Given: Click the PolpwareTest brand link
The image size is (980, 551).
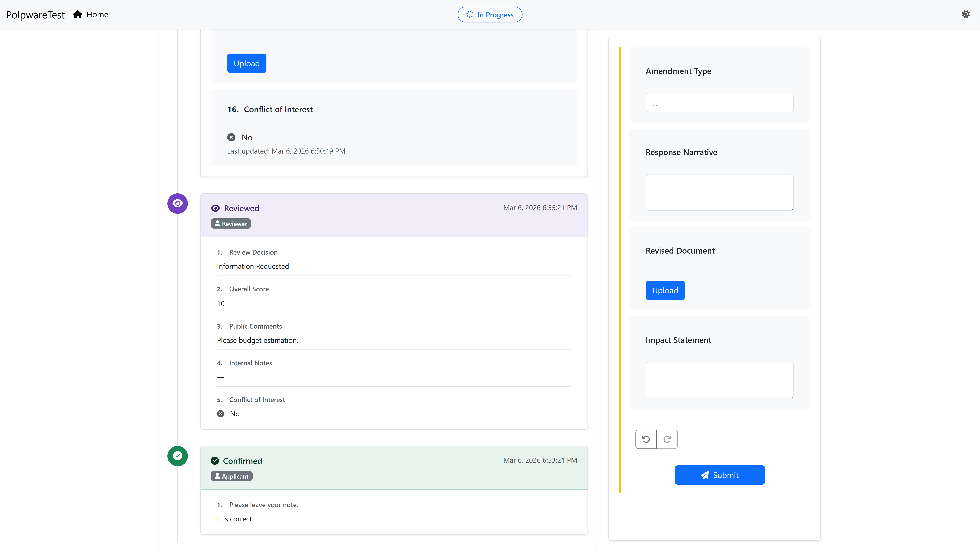Looking at the screenshot, I should click(35, 15).
